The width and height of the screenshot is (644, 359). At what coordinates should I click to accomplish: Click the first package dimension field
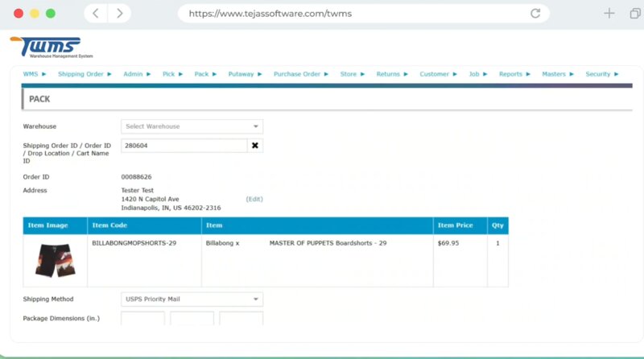142,320
